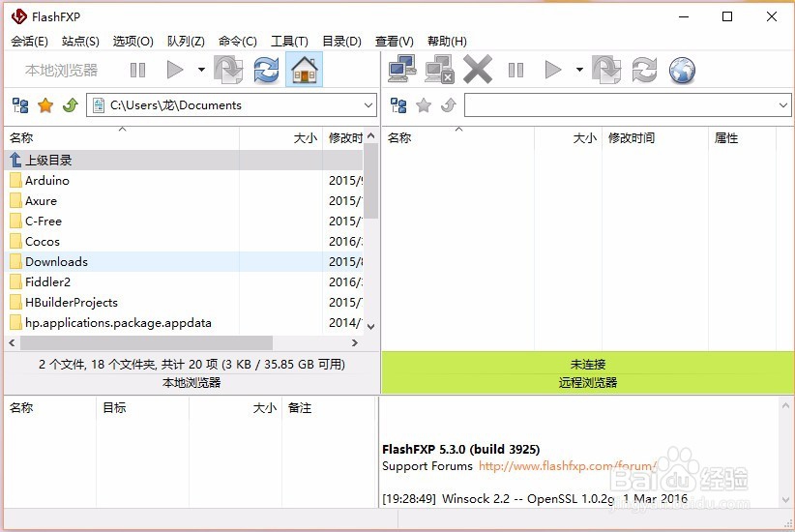This screenshot has height=532, width=795.
Task: Open the remote transfer play dropdown arrow
Action: click(x=579, y=70)
